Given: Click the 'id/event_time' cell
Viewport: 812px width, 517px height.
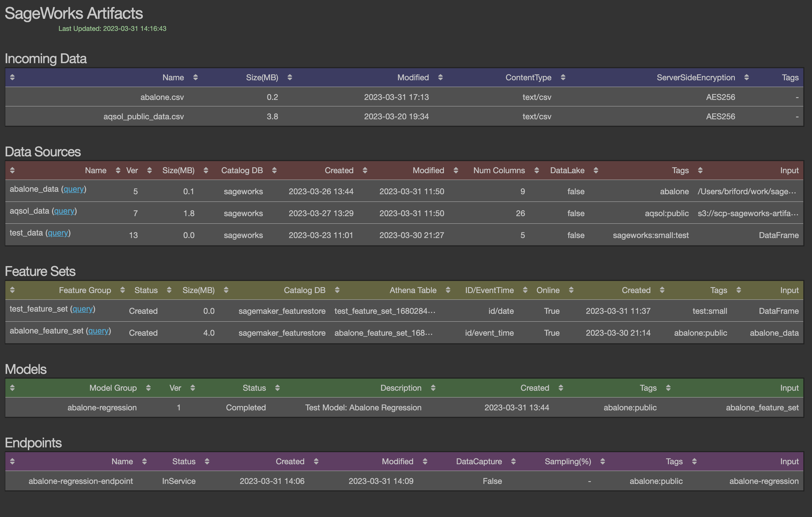Looking at the screenshot, I should click(489, 333).
